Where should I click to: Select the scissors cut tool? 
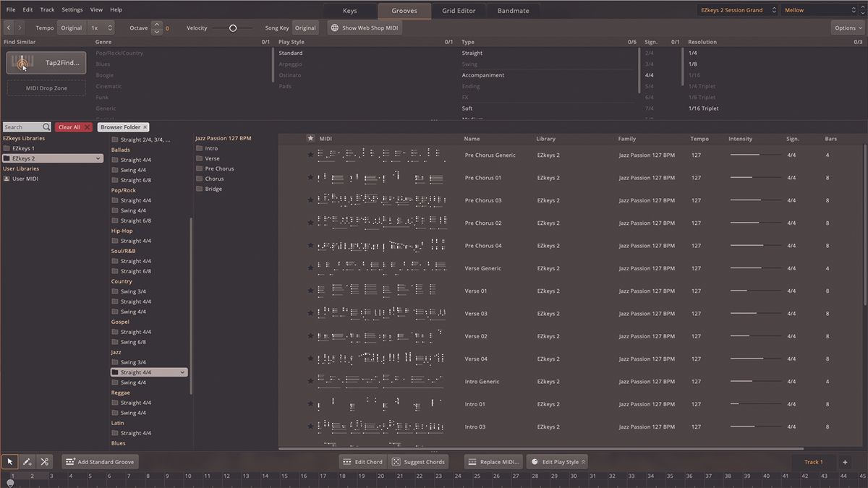click(45, 461)
